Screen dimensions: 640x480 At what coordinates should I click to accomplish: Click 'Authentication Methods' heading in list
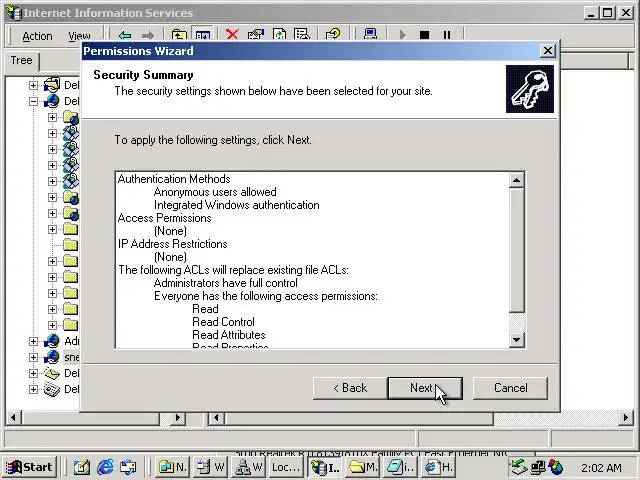click(x=174, y=179)
